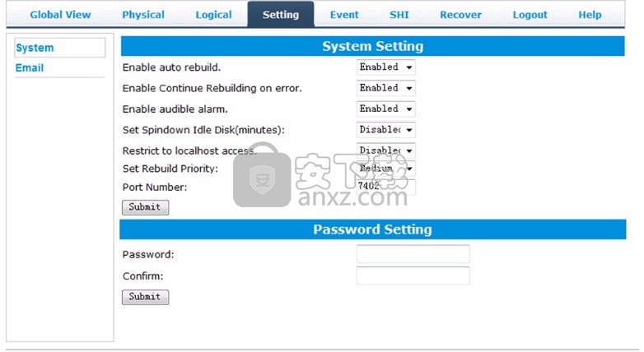Screen dimensions: 644x352
Task: Click the 'System Setting' header
Action: point(372,46)
